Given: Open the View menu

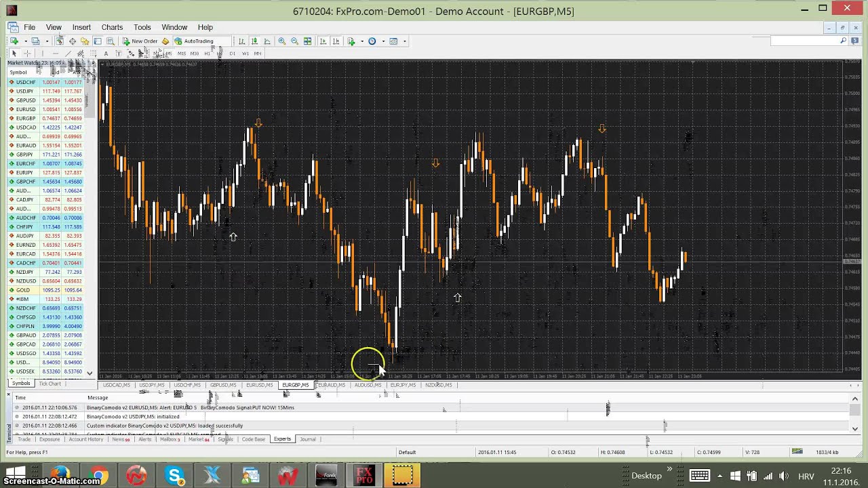Looking at the screenshot, I should [x=54, y=27].
